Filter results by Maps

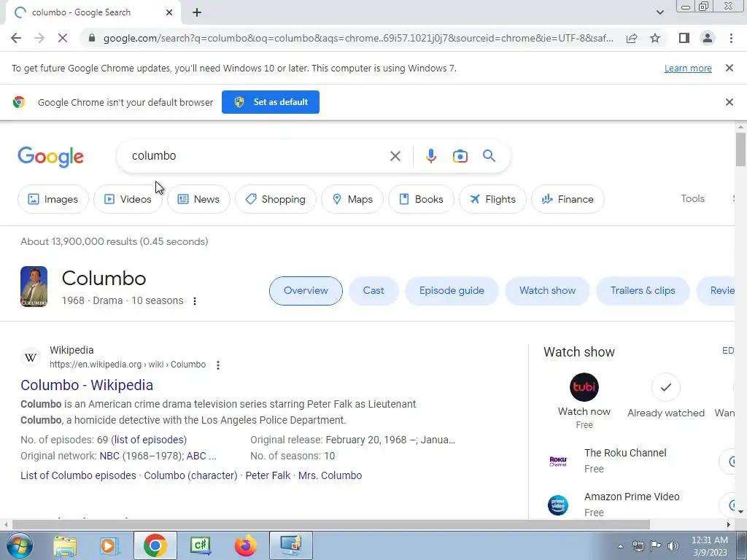352,199
